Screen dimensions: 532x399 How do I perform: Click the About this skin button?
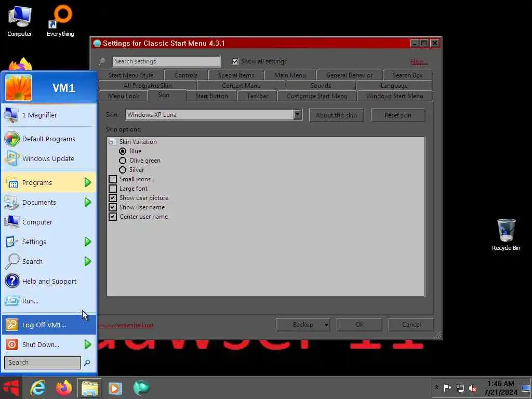(336, 115)
